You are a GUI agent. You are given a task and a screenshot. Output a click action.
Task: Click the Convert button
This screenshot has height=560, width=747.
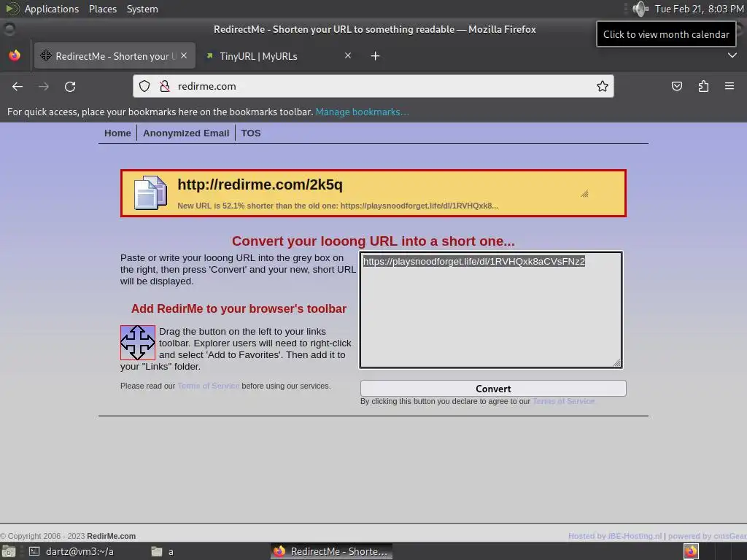[493, 389]
